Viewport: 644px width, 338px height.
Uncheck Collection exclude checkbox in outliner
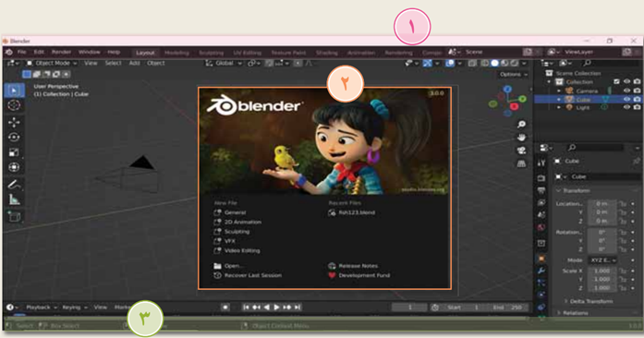coord(616,81)
